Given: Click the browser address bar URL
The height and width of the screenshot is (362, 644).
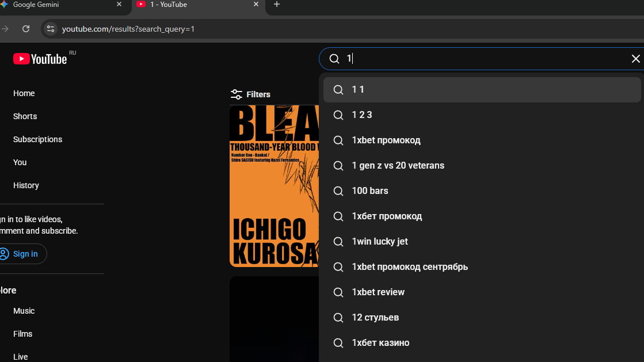Looking at the screenshot, I should (x=128, y=29).
